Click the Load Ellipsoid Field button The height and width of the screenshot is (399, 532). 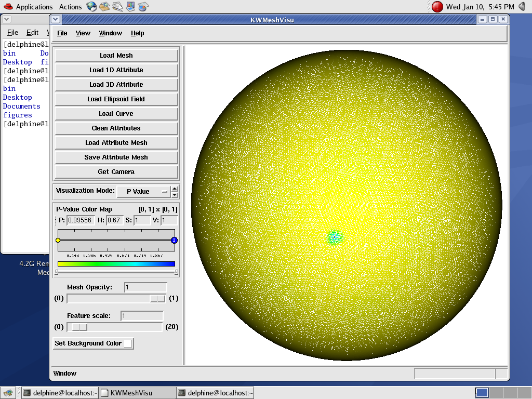pos(116,99)
